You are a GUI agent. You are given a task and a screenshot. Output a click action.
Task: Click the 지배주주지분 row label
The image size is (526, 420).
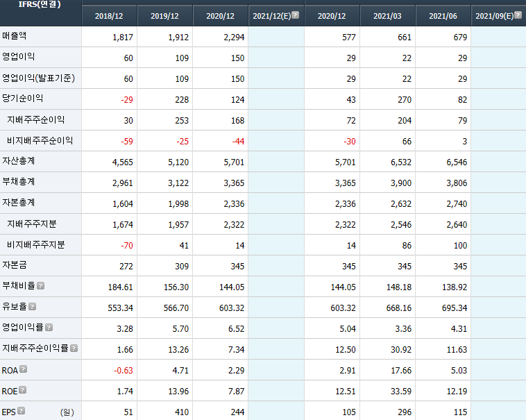31,224
